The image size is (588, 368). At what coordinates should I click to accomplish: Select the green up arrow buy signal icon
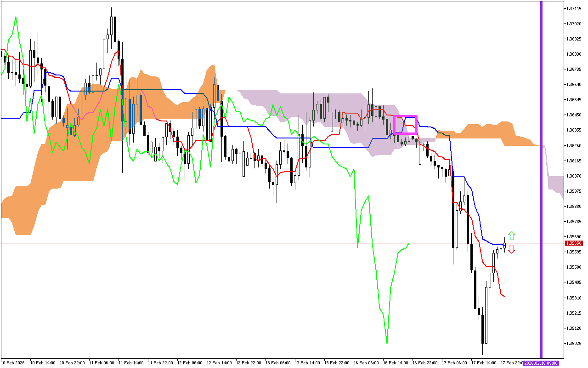[x=511, y=235]
